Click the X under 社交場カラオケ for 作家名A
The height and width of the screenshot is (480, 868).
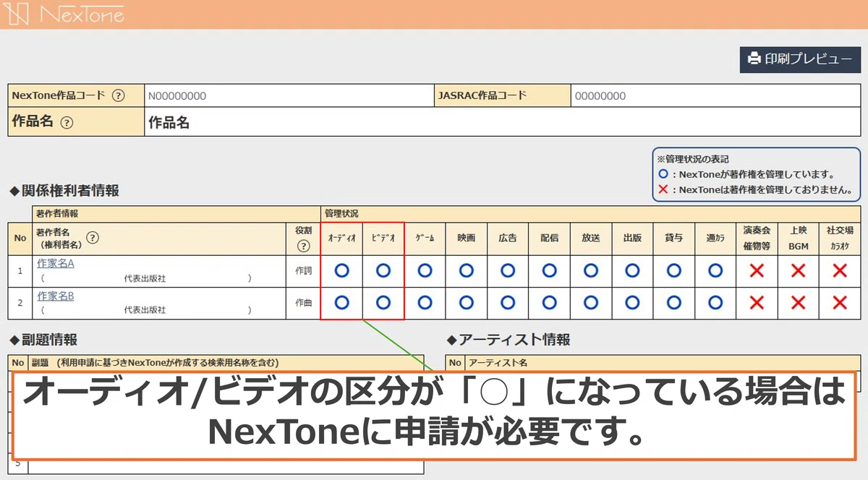click(x=839, y=271)
